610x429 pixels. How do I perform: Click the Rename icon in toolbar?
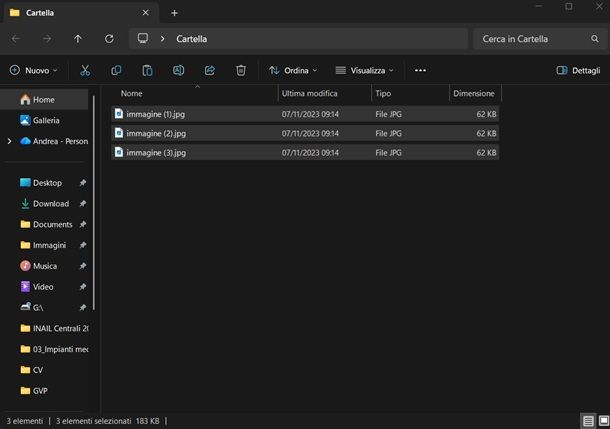pos(178,70)
